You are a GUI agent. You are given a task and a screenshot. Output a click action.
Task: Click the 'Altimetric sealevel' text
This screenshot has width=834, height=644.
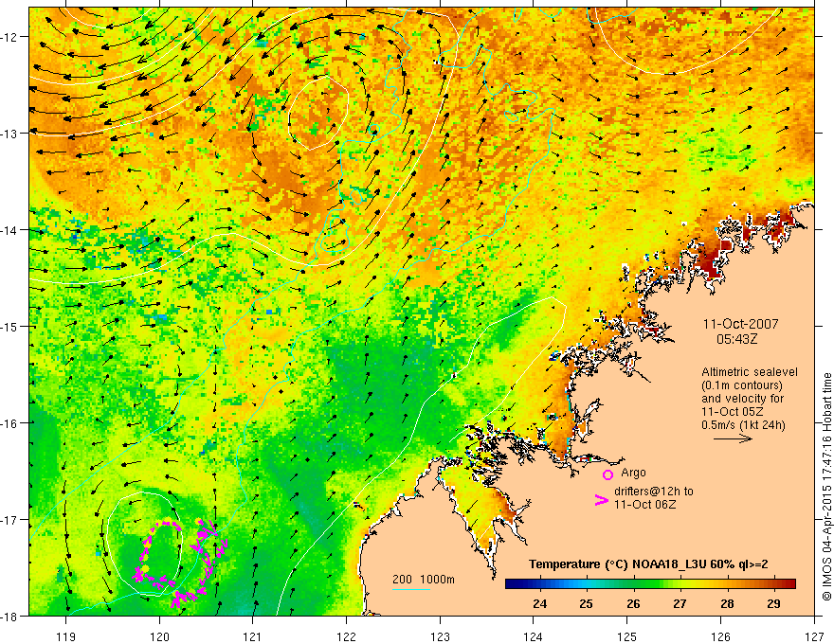(750, 372)
